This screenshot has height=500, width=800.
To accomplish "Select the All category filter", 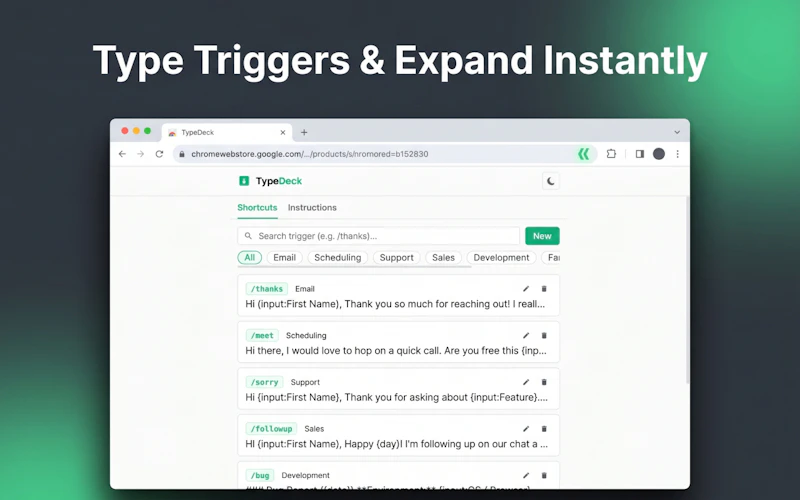I will coord(249,258).
